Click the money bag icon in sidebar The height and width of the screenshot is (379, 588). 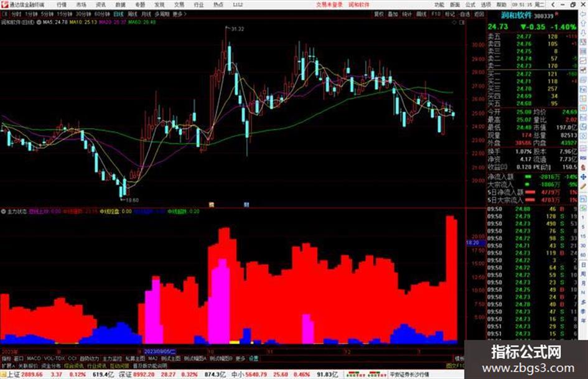tap(583, 167)
